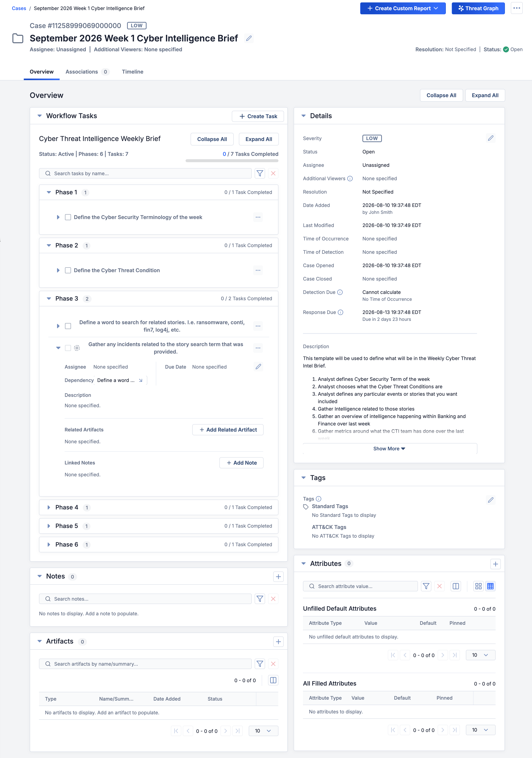This screenshot has height=758, width=532.
Task: Select the Overview tab
Action: [42, 72]
